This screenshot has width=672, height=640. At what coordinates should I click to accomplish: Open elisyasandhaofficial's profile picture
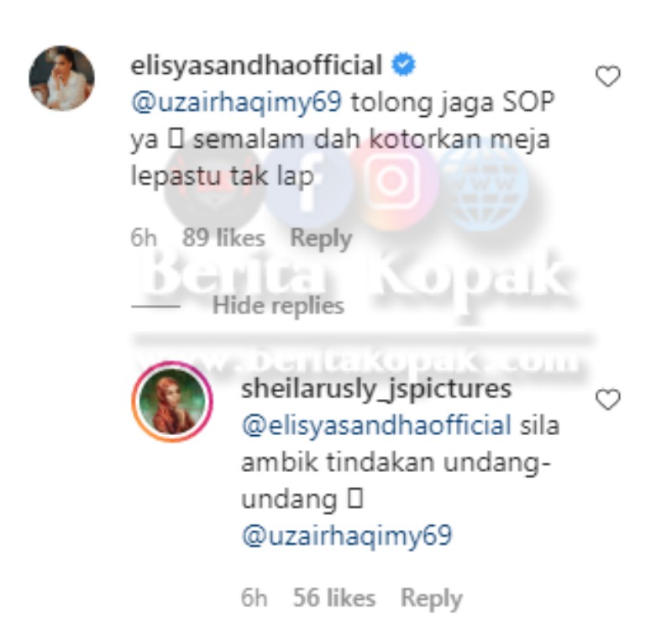coord(61,78)
